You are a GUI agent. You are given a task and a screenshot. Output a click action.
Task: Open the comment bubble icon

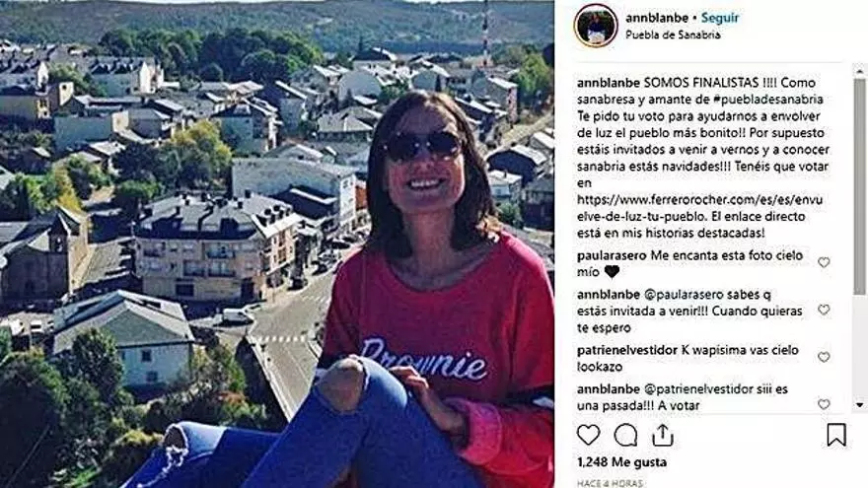(x=625, y=435)
